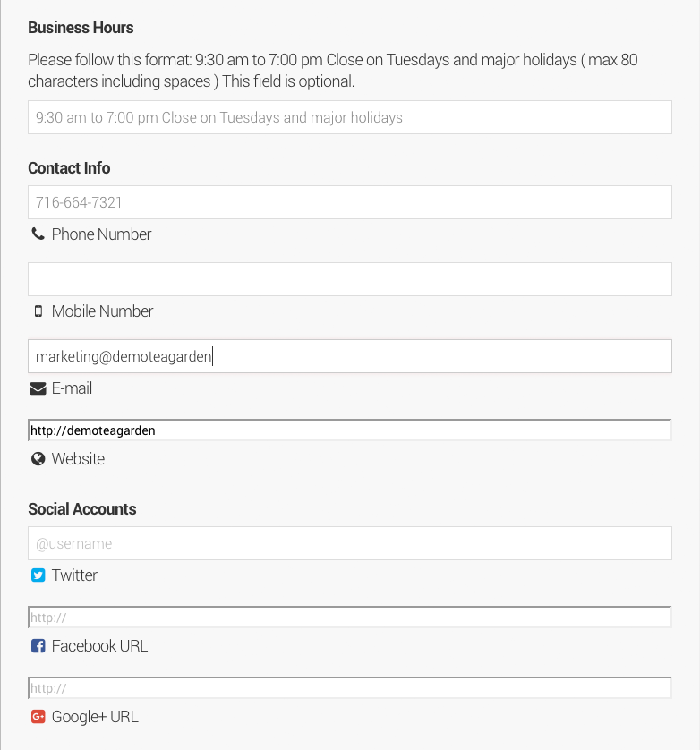
Task: Click the Phone Number text field
Action: (349, 202)
